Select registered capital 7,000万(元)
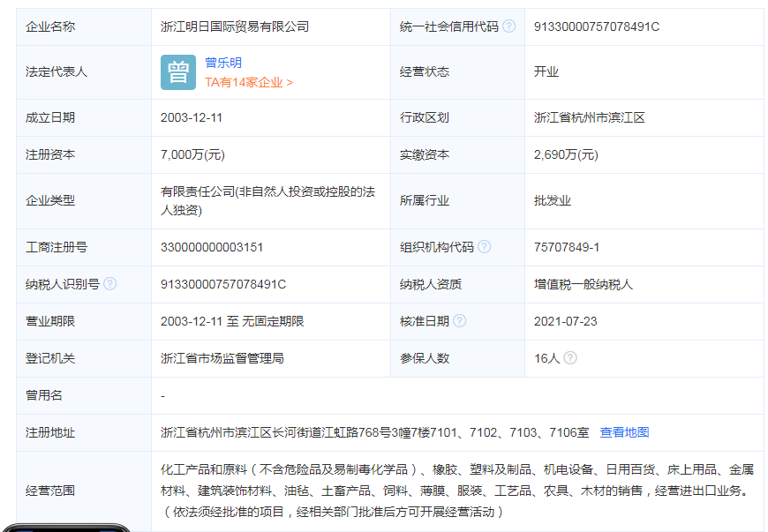 pos(192,154)
